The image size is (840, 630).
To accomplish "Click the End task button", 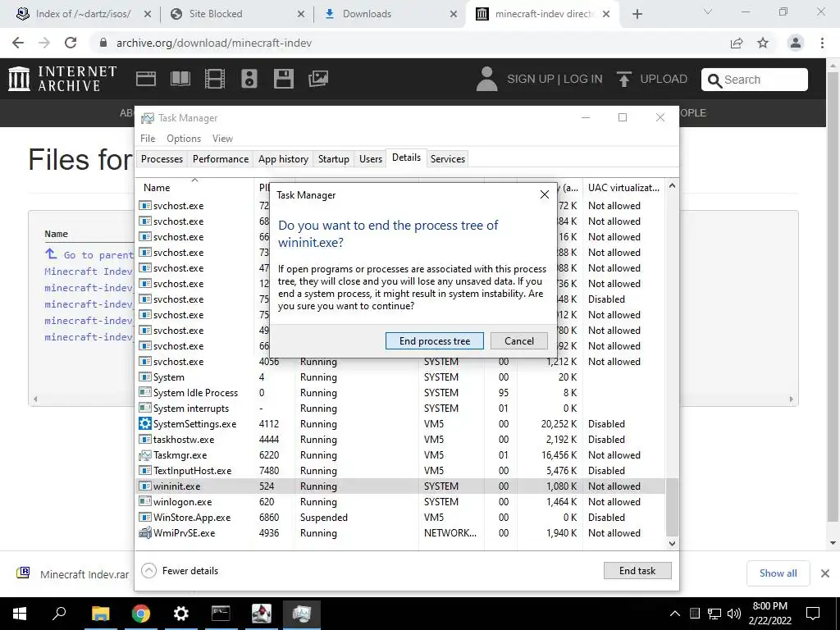I will click(637, 571).
